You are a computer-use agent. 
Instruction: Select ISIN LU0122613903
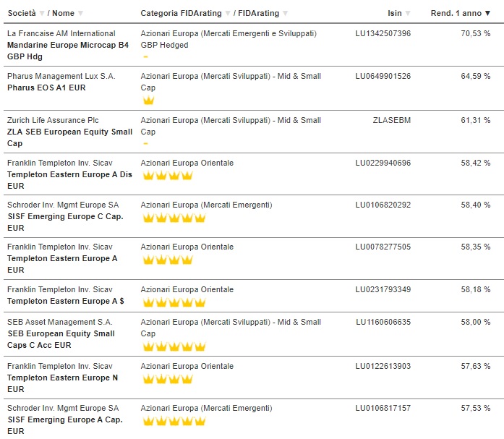(383, 366)
